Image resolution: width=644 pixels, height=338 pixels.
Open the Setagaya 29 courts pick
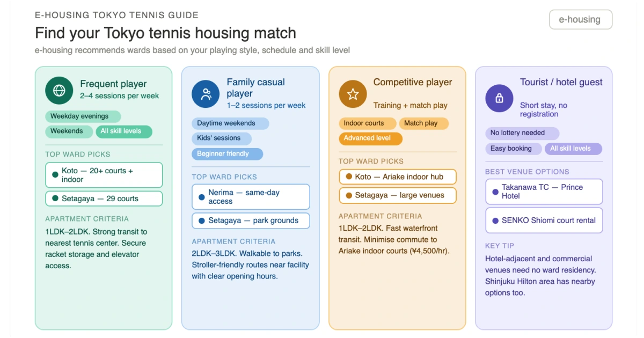tap(104, 199)
